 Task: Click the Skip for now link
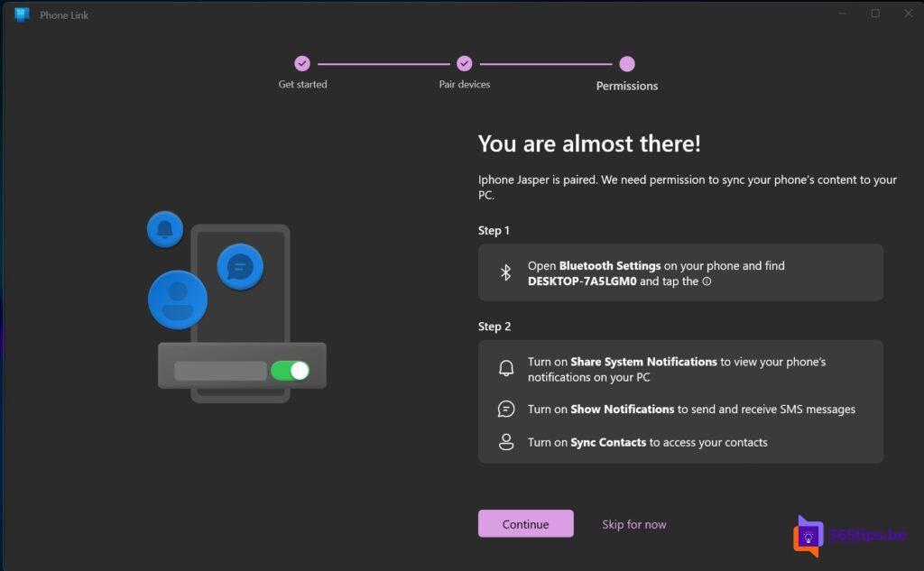[634, 524]
